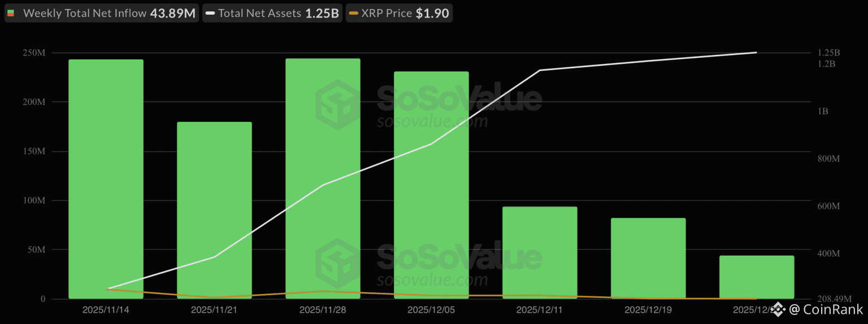The image size is (868, 324).
Task: Select the 2025/11/28 inflow bar
Action: (x=323, y=178)
